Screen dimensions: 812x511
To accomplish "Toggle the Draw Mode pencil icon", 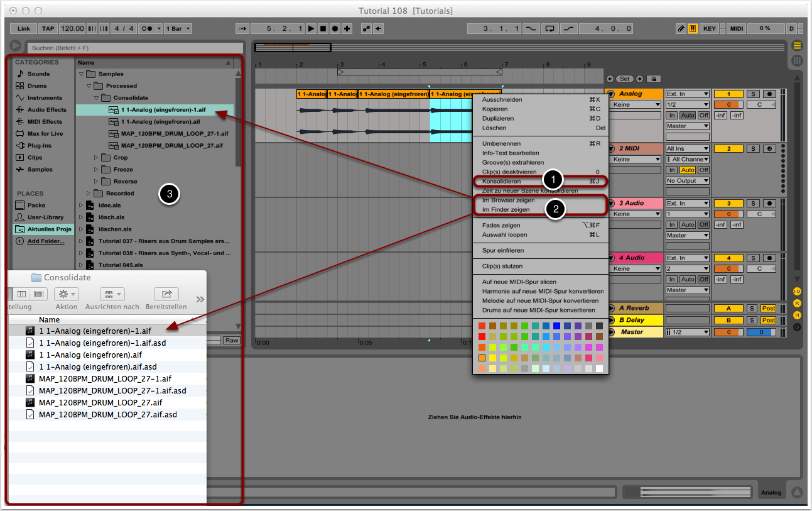I will click(x=681, y=29).
